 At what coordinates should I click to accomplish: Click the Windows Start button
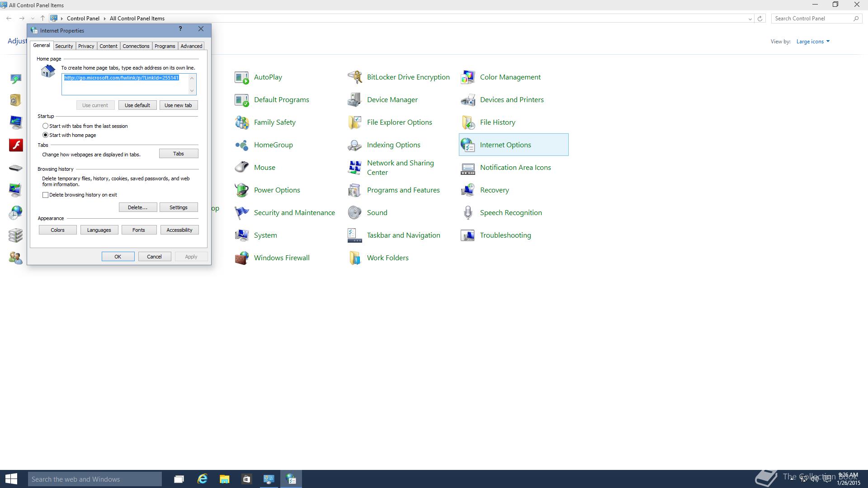pyautogui.click(x=11, y=479)
